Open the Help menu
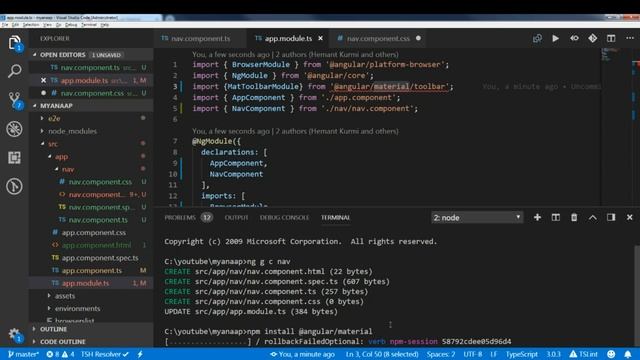 [x=105, y=25]
